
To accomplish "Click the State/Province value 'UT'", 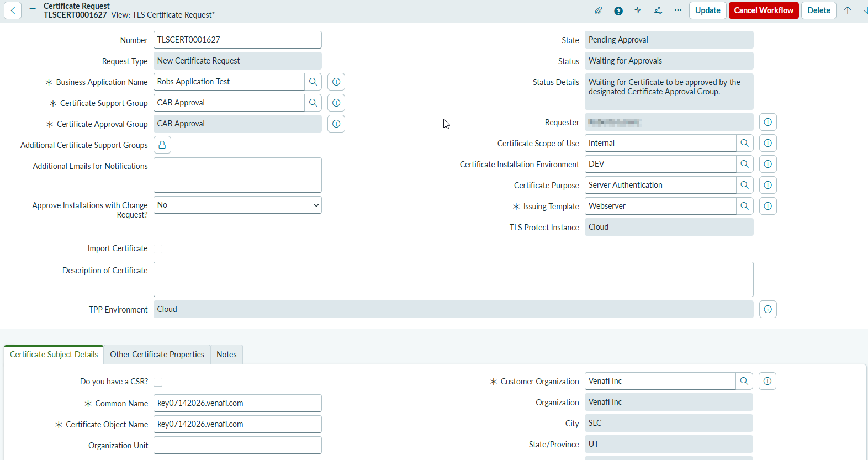I will coord(669,444).
